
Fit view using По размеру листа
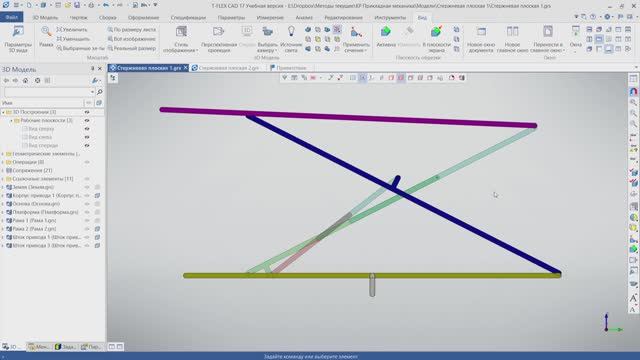[131, 29]
